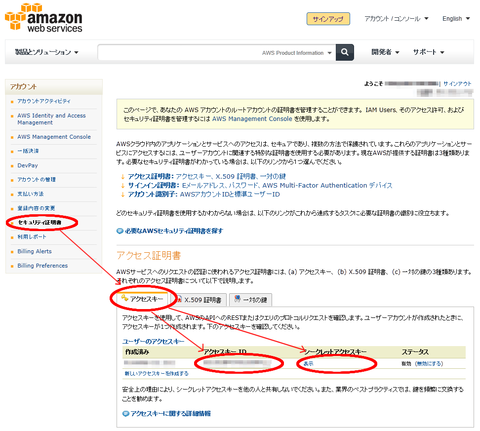Select セキュリティ証明書 in sidebar
The height and width of the screenshot is (431, 480).
(x=39, y=222)
